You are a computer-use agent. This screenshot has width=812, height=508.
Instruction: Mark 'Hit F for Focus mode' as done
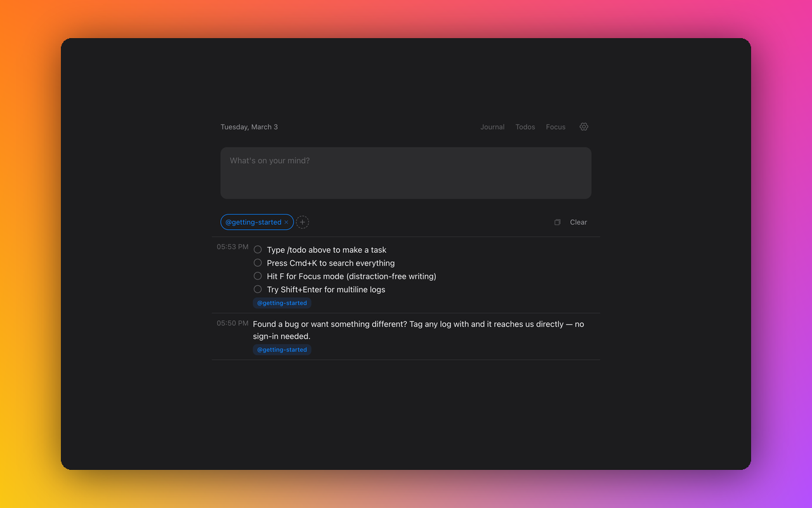258,276
